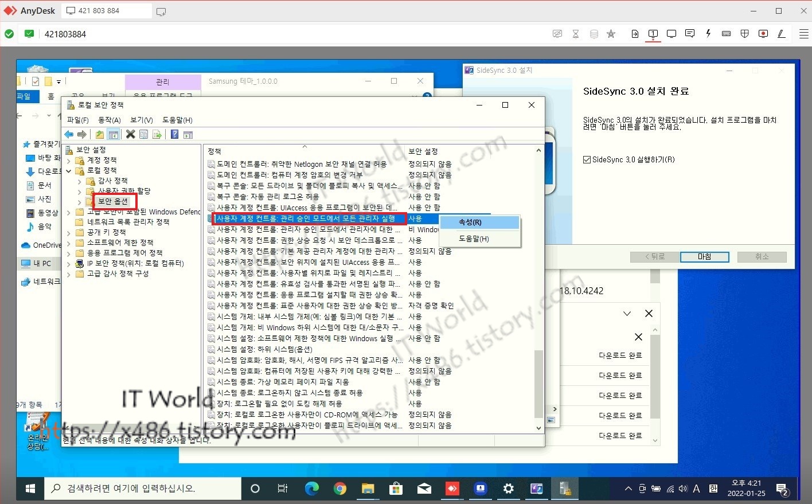Toggle the action pane toolbar icon
The image size is (812, 504).
click(188, 134)
